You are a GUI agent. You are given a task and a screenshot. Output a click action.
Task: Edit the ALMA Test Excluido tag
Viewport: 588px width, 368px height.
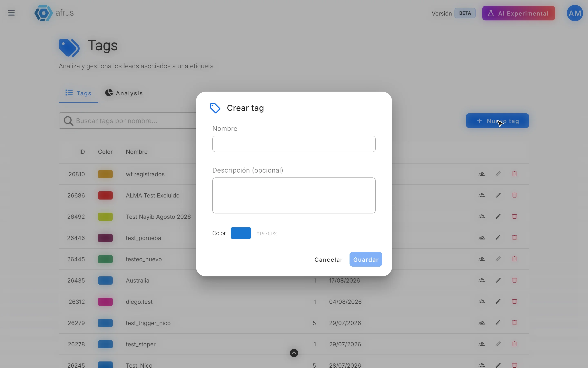[498, 195]
